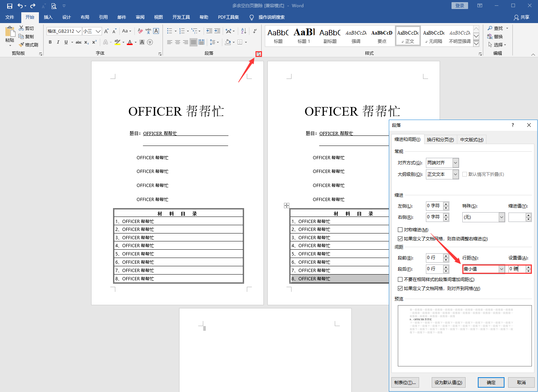
Task: Open paragraph settings dialog launcher
Action: click(x=259, y=54)
